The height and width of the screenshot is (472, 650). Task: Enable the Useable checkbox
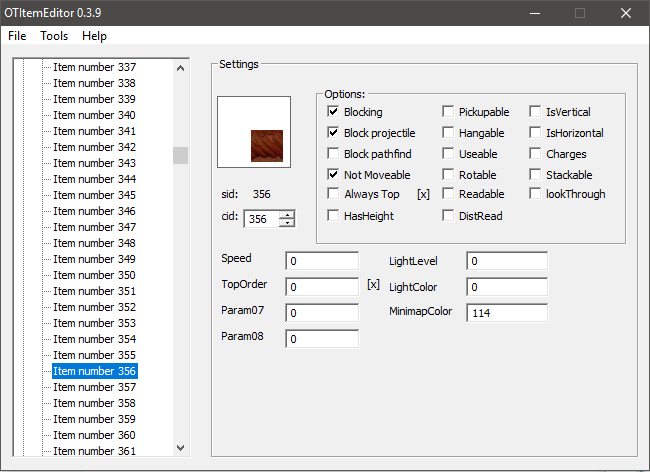pos(448,154)
